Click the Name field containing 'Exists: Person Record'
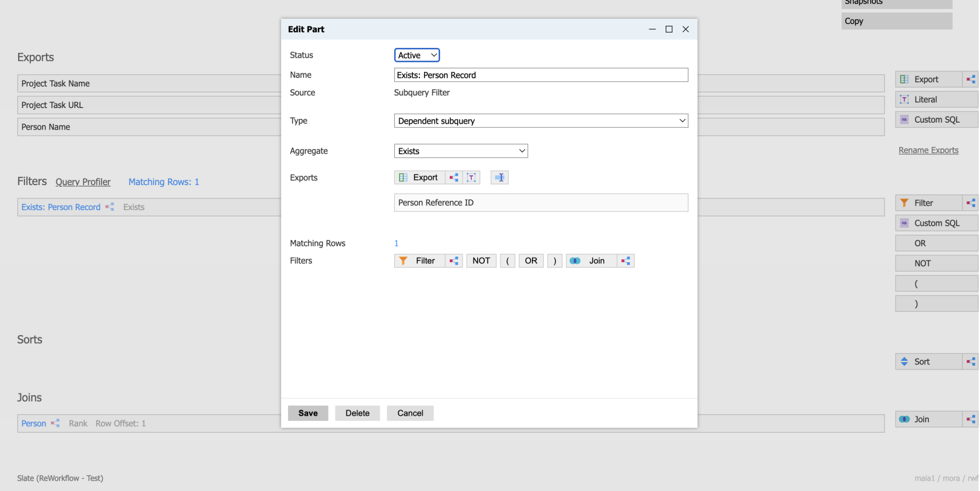This screenshot has height=491, width=980. (x=541, y=75)
